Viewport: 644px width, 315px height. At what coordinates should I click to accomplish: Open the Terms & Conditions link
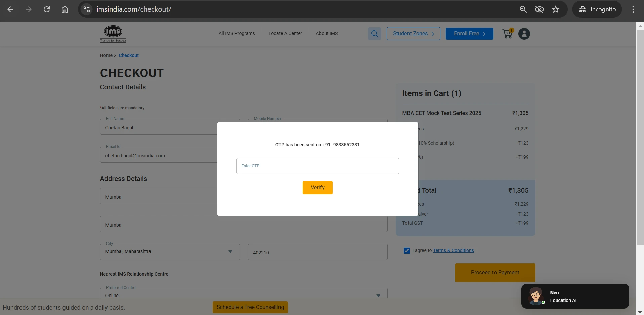click(x=454, y=250)
